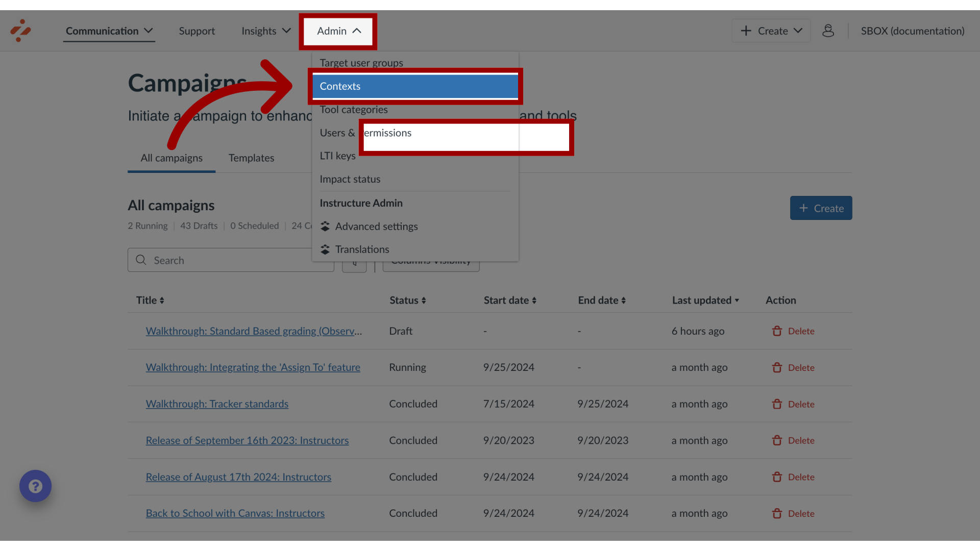Switch to the All campaigns tab
The height and width of the screenshot is (551, 980).
point(171,158)
